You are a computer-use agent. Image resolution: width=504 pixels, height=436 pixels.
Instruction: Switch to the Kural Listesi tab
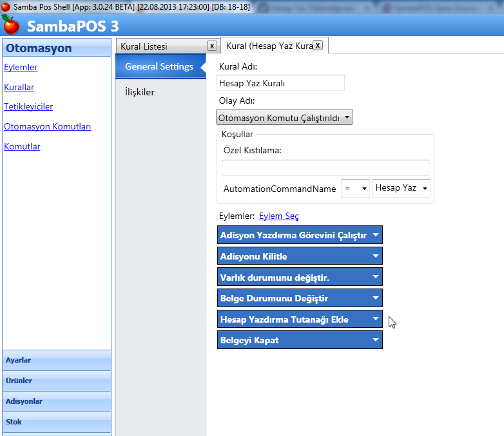click(x=144, y=46)
